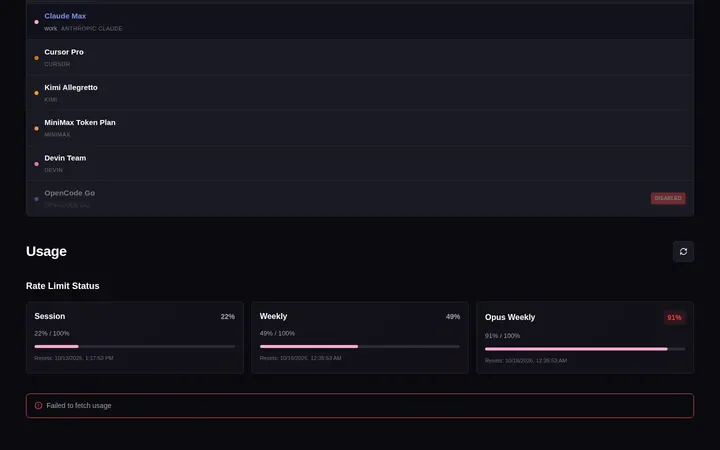Click the 91% / 100% text
The height and width of the screenshot is (450, 720).
502,336
